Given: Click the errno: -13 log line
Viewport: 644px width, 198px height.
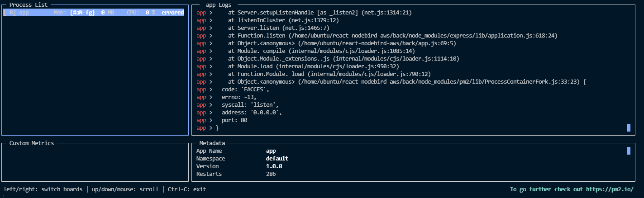Looking at the screenshot, I should pos(239,97).
